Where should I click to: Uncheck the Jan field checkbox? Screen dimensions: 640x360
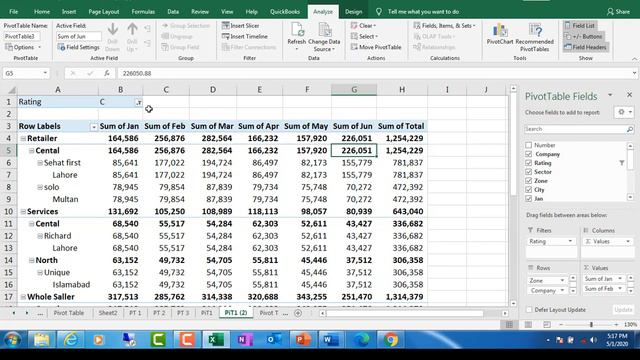529,199
